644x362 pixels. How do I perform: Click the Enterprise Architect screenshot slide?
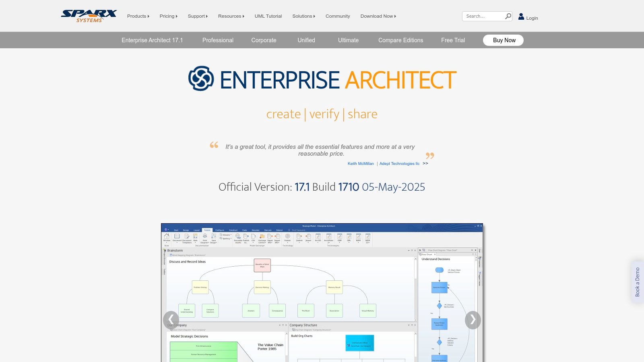click(x=322, y=293)
